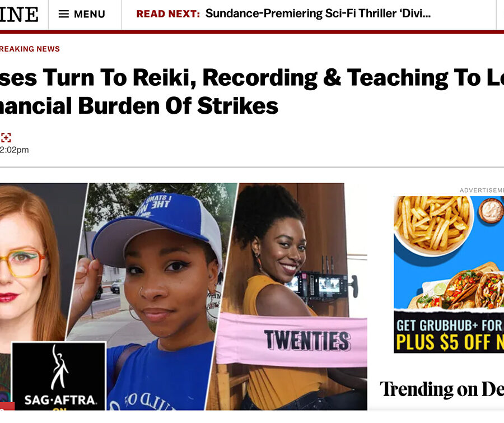Go home via the Deadline logo
The width and height of the screenshot is (504, 423).
point(19,14)
